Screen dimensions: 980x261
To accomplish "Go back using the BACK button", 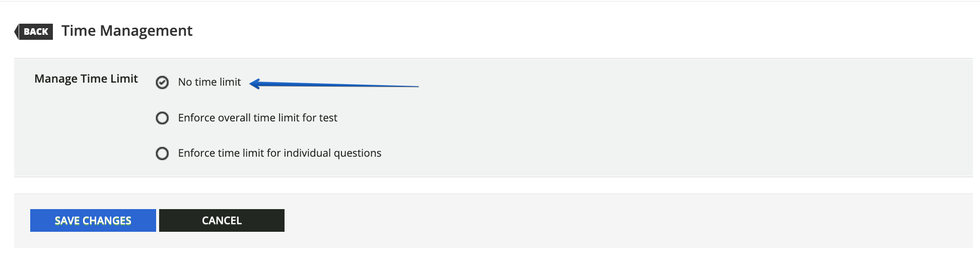I will [34, 31].
